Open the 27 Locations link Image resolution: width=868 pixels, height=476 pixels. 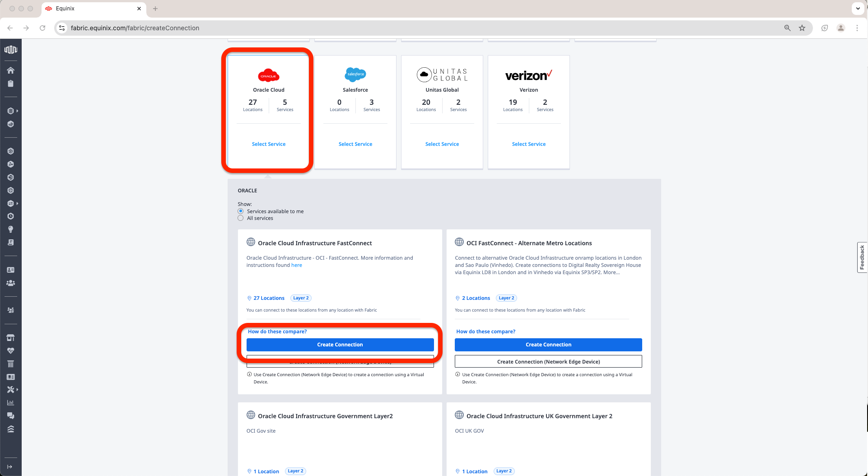click(269, 298)
